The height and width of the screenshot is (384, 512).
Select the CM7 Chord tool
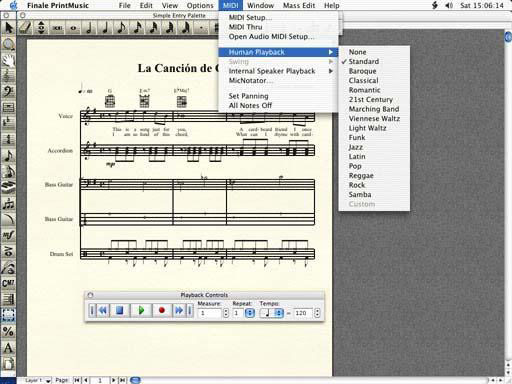[8, 283]
